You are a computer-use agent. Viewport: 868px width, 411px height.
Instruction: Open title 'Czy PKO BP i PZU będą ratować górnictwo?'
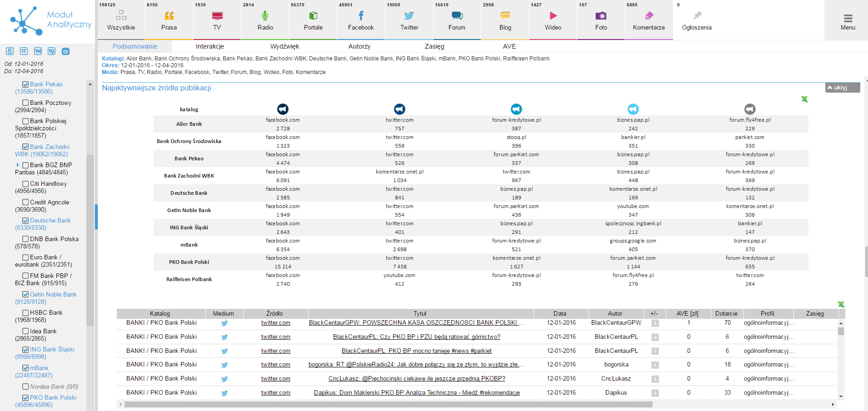[417, 337]
